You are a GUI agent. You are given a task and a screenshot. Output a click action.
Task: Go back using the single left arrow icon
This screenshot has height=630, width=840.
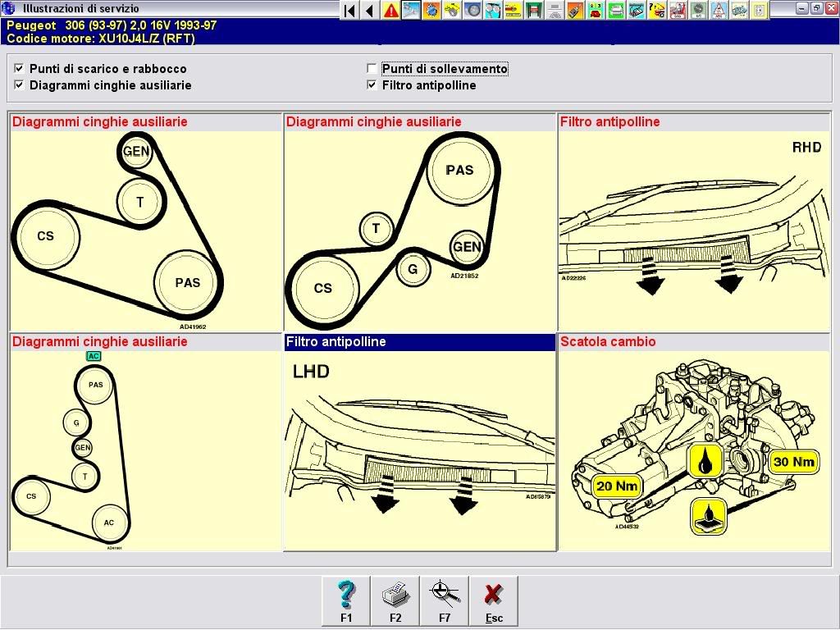click(x=370, y=10)
